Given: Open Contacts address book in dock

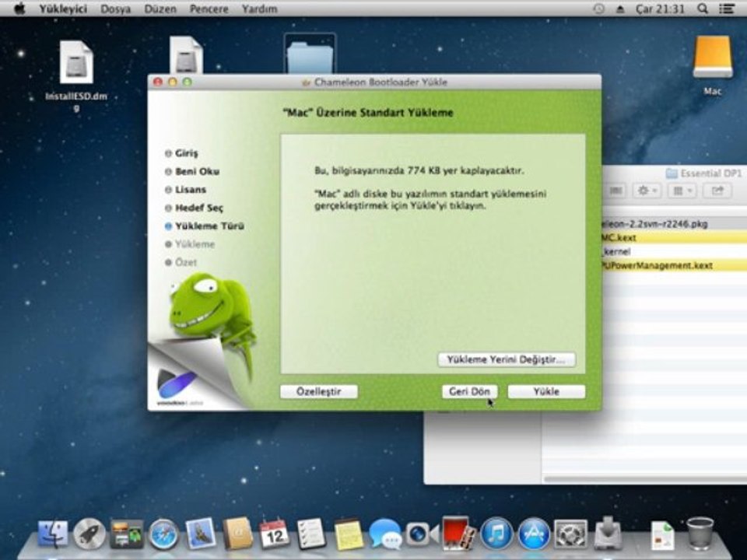Looking at the screenshot, I should tap(238, 534).
